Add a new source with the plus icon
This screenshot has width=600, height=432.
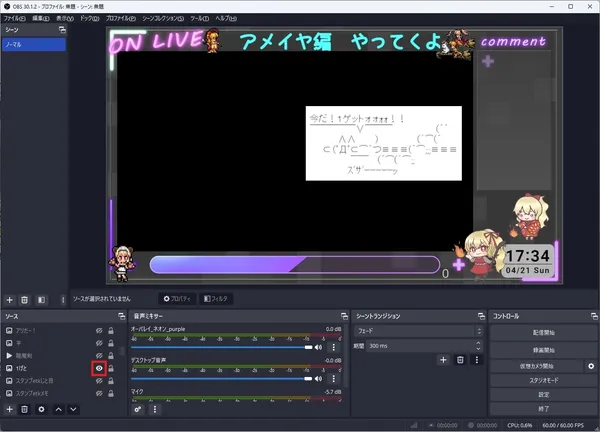9,409
